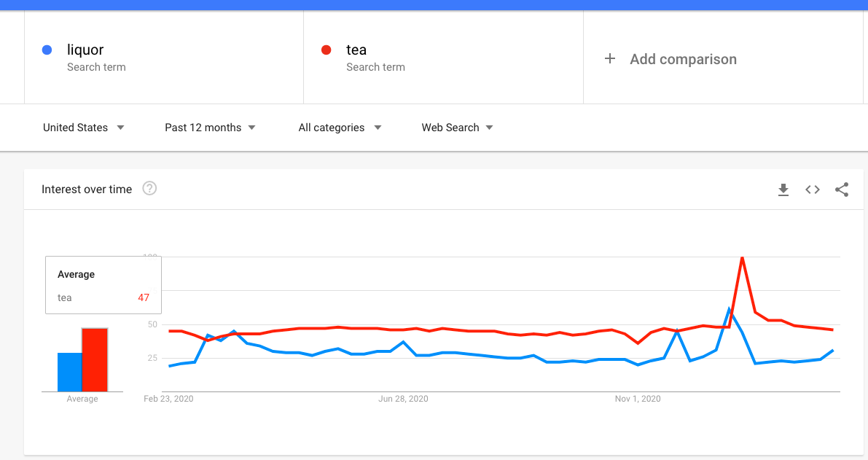Edit the liquor search term

[x=85, y=50]
